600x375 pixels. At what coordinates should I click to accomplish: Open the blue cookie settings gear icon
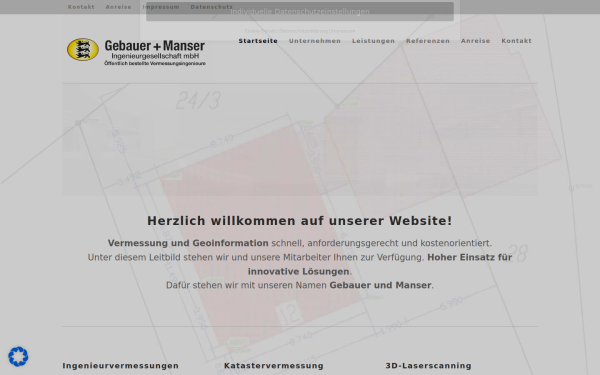click(18, 356)
